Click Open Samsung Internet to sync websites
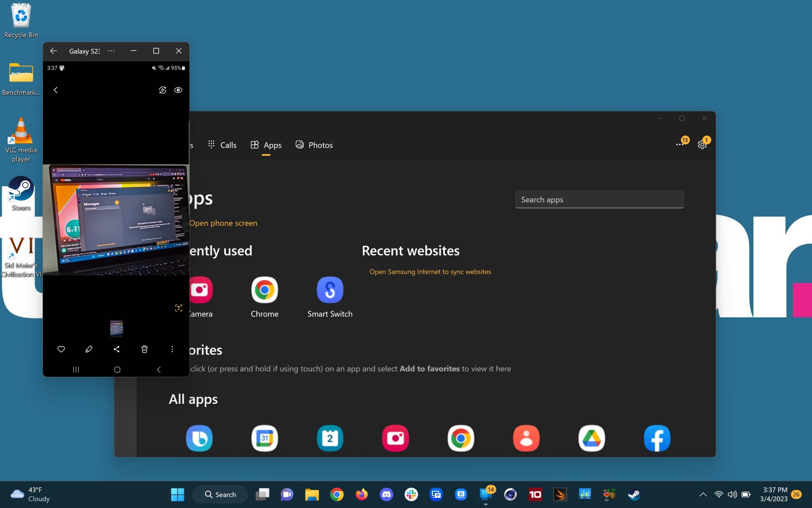This screenshot has width=812, height=508. point(430,272)
